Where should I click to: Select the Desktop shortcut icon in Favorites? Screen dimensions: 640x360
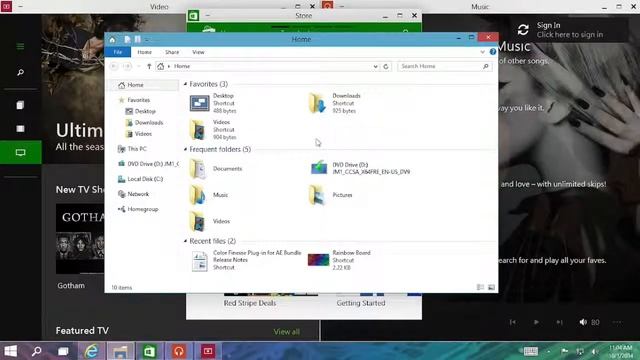(x=200, y=103)
